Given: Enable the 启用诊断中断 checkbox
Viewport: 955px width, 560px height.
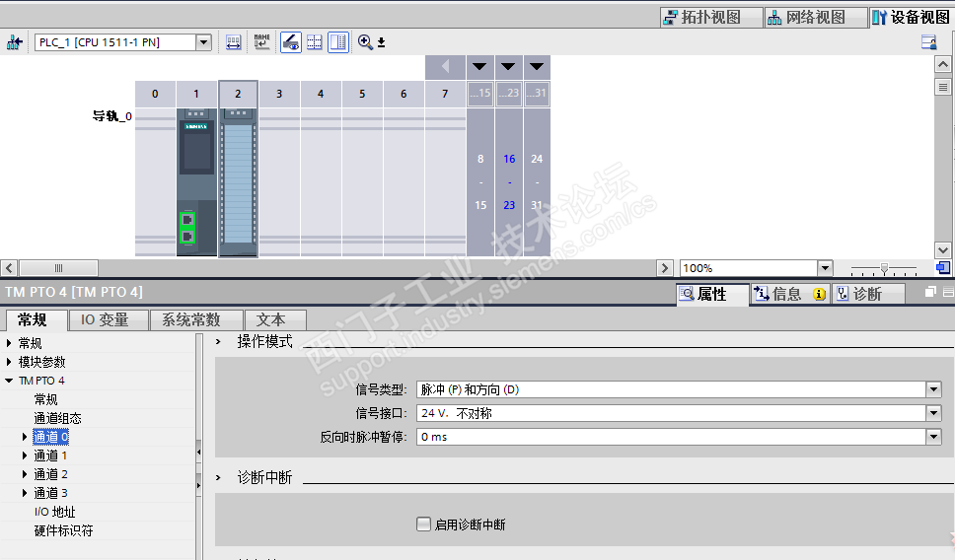Looking at the screenshot, I should coord(423,525).
